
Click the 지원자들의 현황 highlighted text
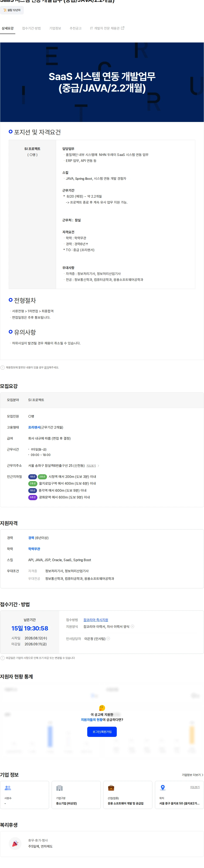[x=91, y=720]
